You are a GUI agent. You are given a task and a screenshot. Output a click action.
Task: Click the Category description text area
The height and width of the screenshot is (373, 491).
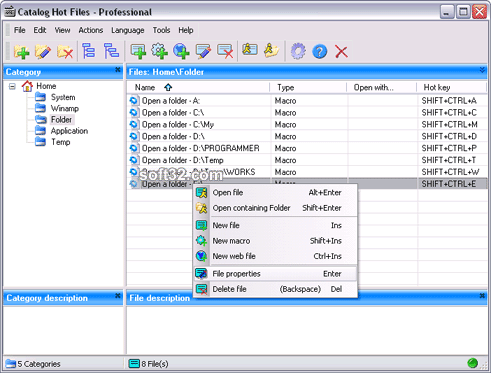[63, 330]
